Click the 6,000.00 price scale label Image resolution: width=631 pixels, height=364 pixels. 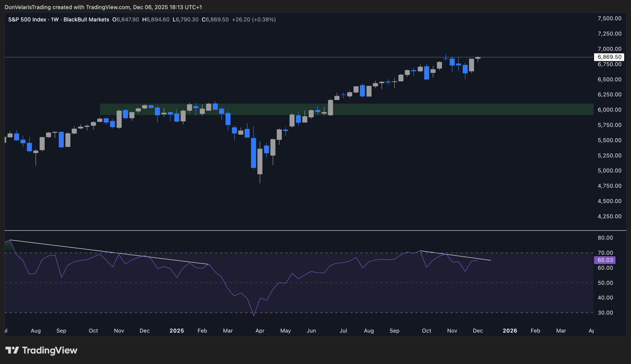click(x=609, y=110)
